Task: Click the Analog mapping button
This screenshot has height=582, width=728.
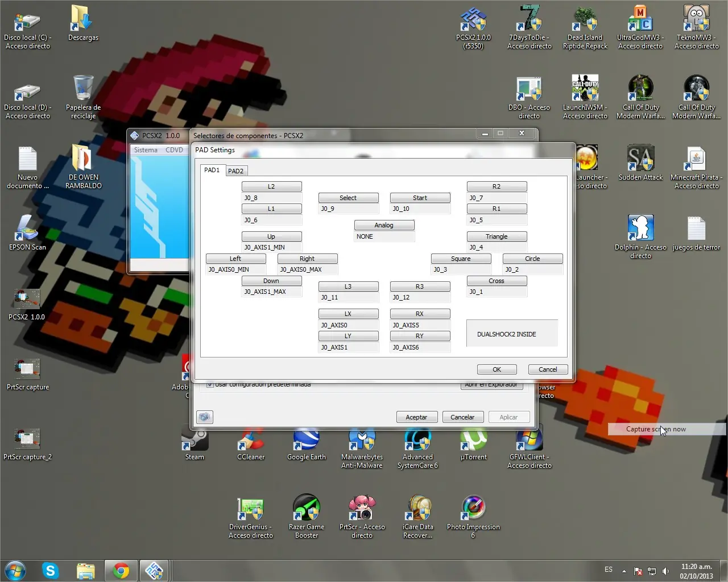Action: point(384,225)
